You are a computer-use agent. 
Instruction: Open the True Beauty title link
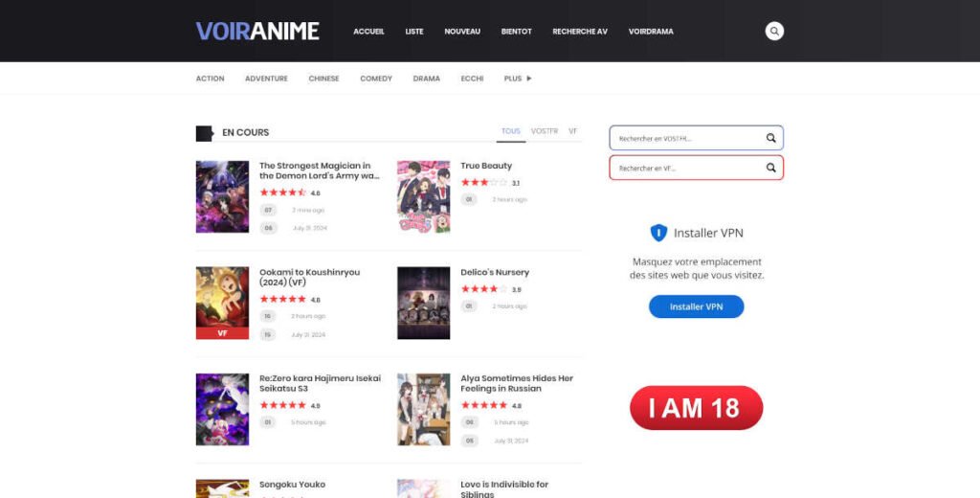pyautogui.click(x=486, y=166)
